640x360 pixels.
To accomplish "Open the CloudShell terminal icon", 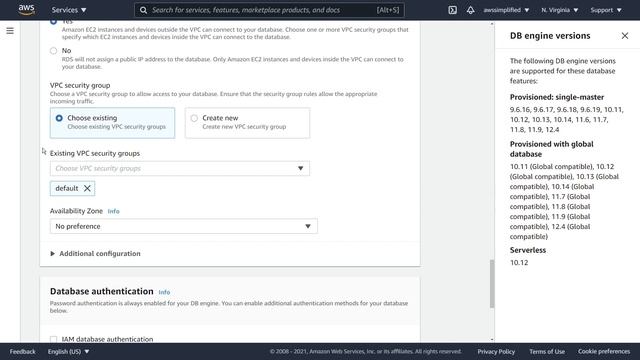I will click(x=452, y=10).
